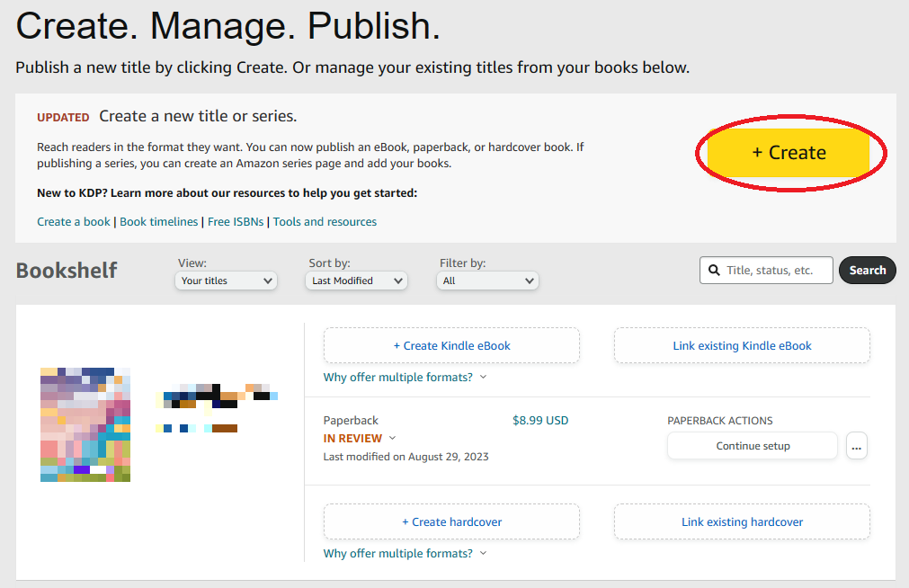The height and width of the screenshot is (588, 909).
Task: Expand the IN REVIEW status chevron
Action: pos(393,438)
